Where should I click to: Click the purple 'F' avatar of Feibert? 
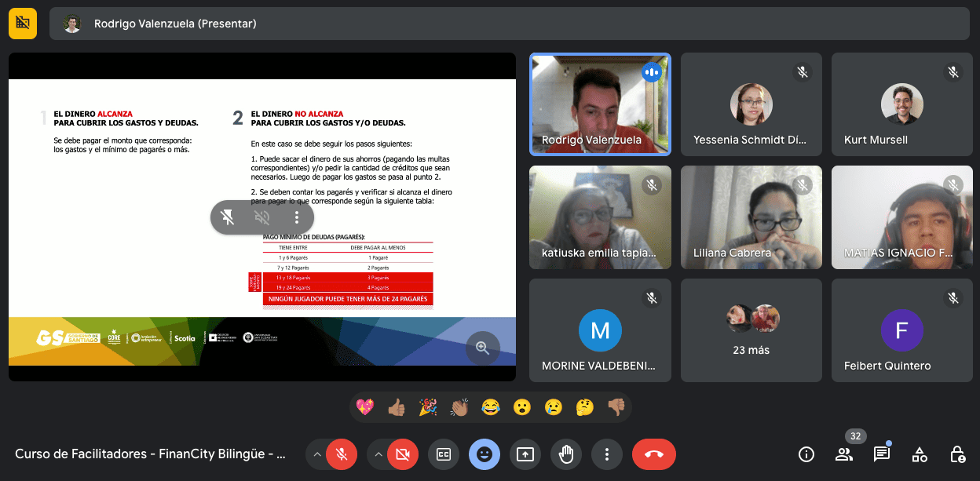click(x=902, y=330)
